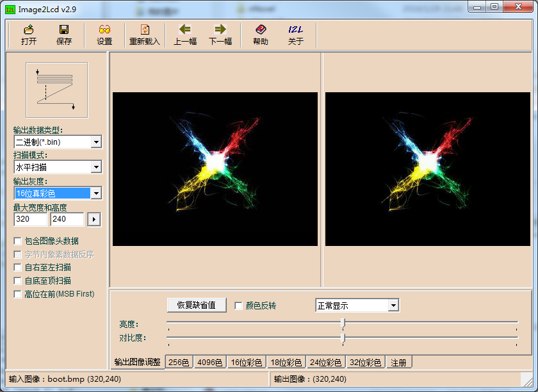Click max height field showing 240

point(67,219)
